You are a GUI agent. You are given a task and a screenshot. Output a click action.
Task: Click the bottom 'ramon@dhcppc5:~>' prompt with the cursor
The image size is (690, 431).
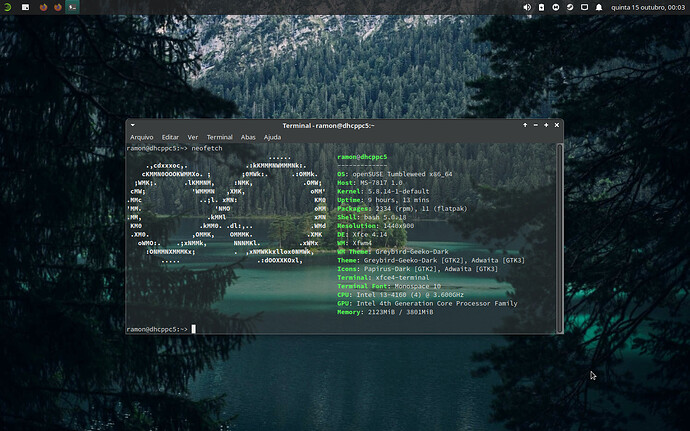coord(161,329)
